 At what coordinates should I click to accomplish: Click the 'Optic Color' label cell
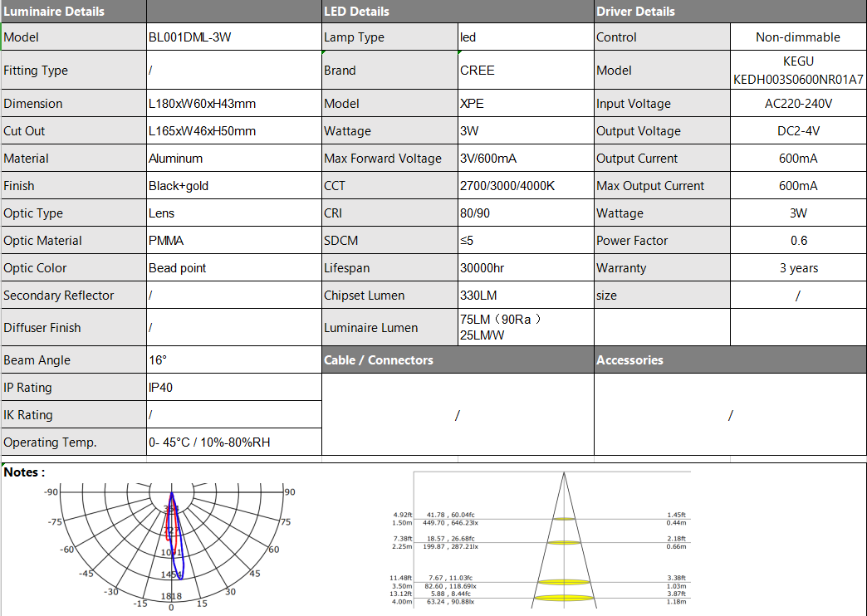coord(74,267)
